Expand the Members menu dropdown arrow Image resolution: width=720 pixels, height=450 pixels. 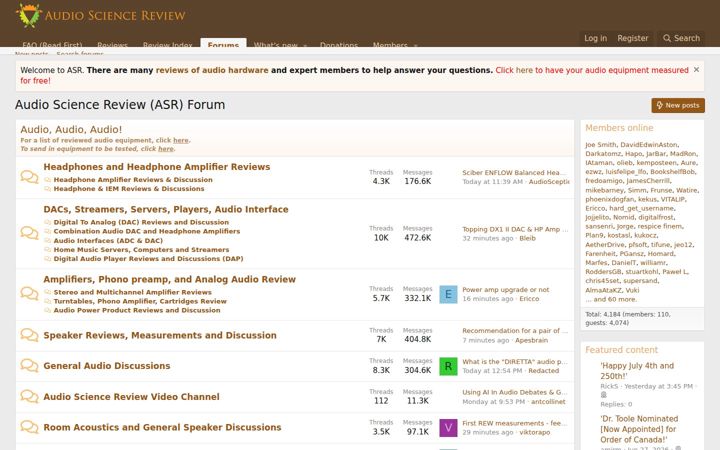pos(416,45)
